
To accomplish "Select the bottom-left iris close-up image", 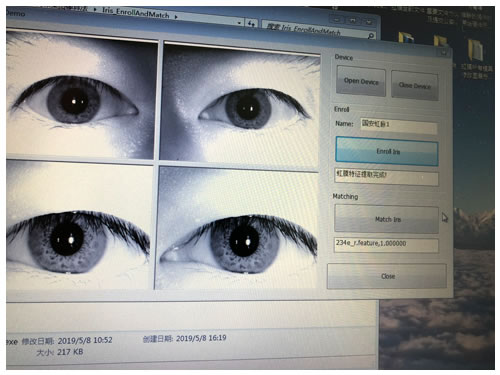I will [79, 225].
